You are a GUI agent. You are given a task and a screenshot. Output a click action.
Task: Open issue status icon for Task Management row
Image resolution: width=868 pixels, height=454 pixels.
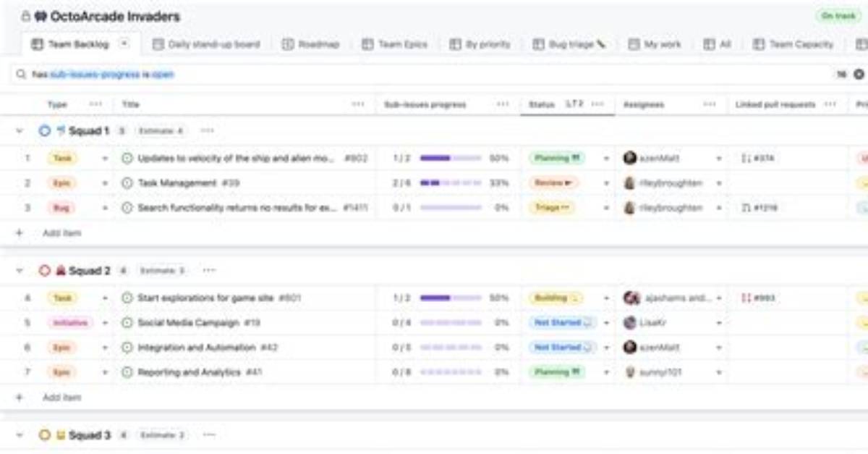(127, 183)
